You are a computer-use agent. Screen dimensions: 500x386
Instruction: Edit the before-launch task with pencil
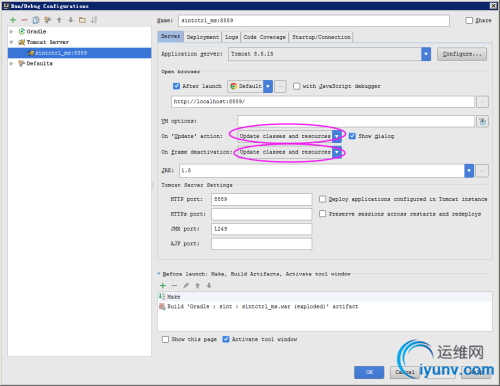(x=186, y=285)
